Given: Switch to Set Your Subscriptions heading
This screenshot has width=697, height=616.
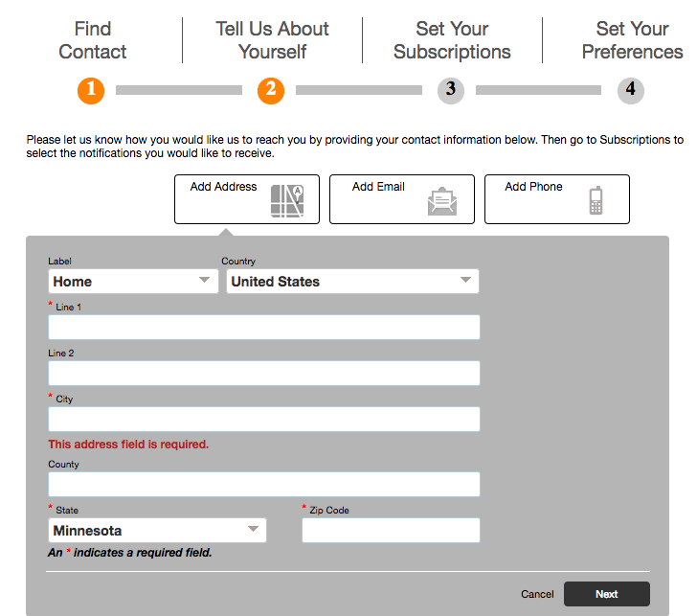Looking at the screenshot, I should [x=452, y=40].
